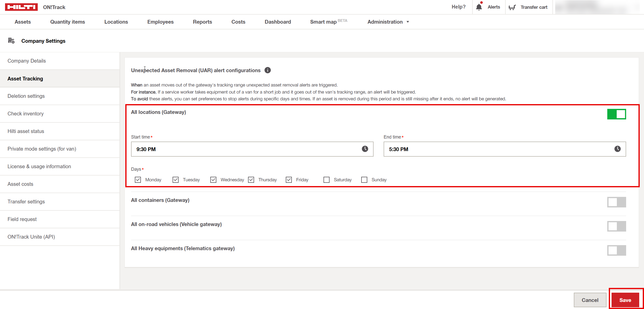Go to the Reports tab
Viewport: 644px width, 309px height.
coord(202,22)
